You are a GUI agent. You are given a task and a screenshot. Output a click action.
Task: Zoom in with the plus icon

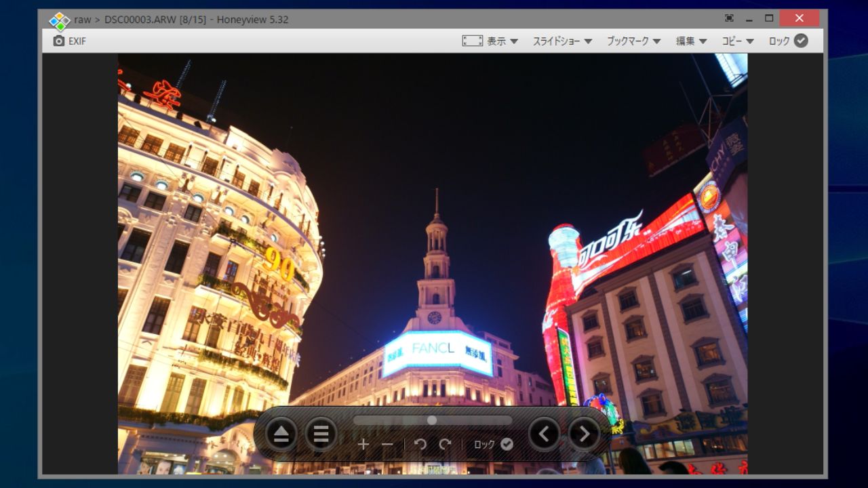(363, 445)
